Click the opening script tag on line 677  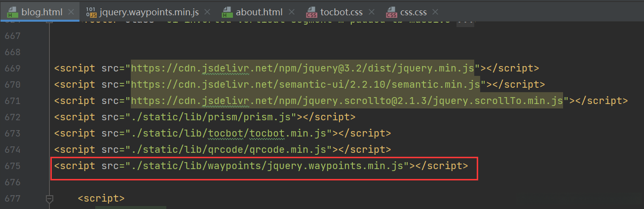coord(101,199)
